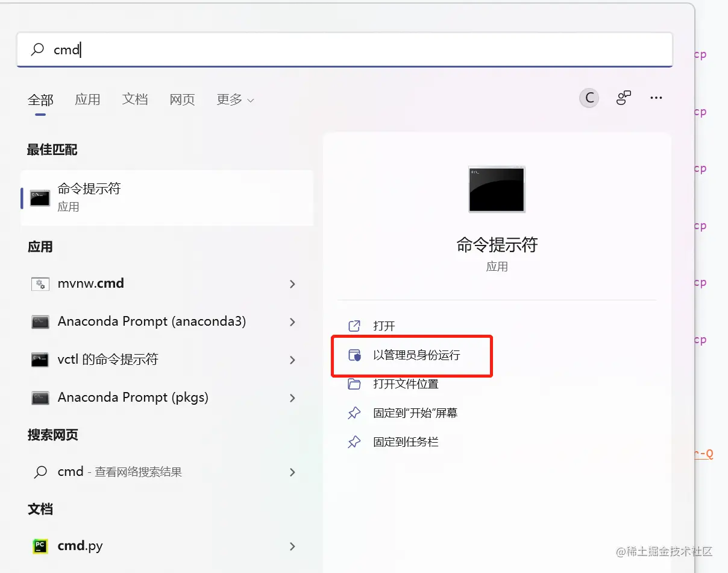The image size is (728, 573).
Task: Open the search options ... menu
Action: click(x=656, y=98)
